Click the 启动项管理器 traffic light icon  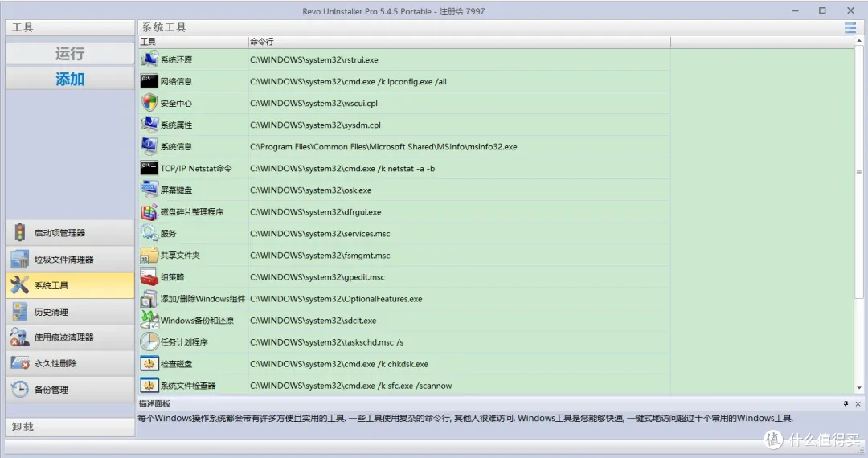[x=20, y=232]
